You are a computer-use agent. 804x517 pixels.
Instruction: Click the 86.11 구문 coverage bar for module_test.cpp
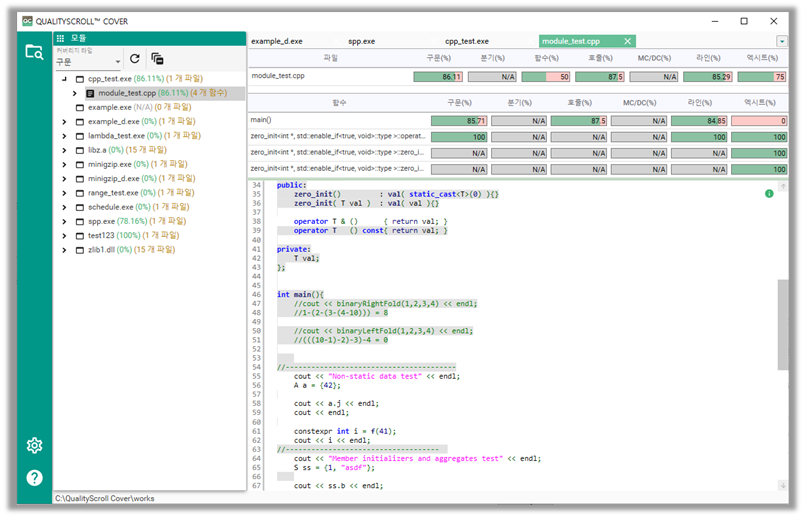point(438,77)
